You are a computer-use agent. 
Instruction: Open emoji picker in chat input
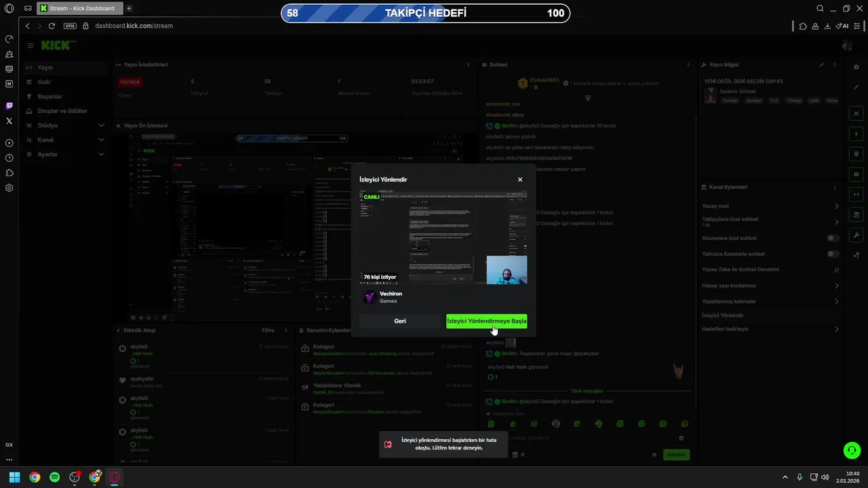click(x=682, y=438)
